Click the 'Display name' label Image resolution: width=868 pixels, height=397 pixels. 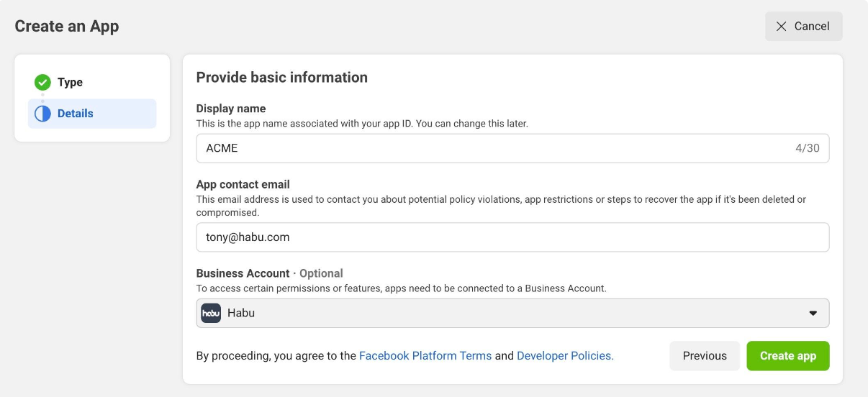231,109
